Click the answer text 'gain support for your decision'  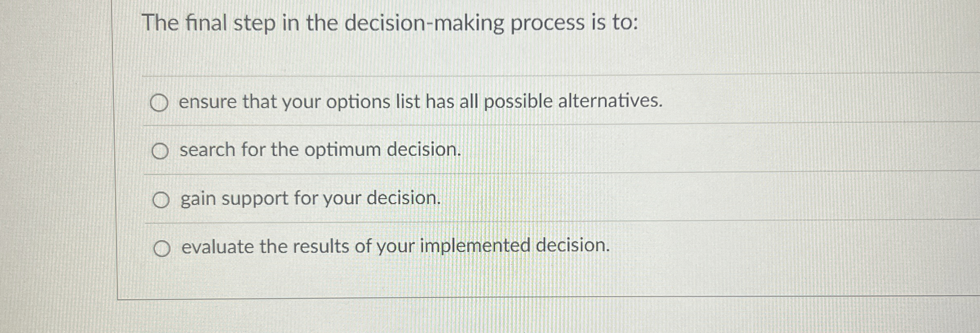point(310,199)
